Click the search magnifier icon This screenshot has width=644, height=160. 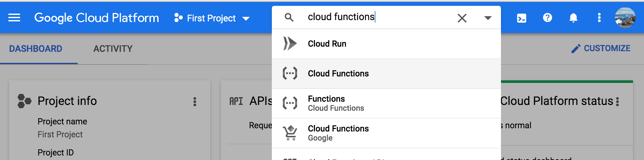[289, 17]
